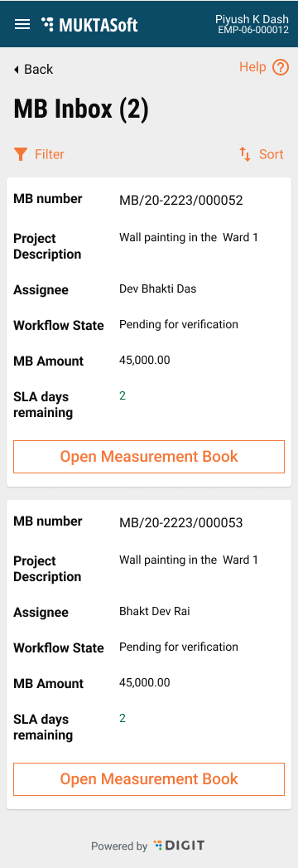
Task: Open Measurement Book for MB/20-2223/000053
Action: pos(149,778)
